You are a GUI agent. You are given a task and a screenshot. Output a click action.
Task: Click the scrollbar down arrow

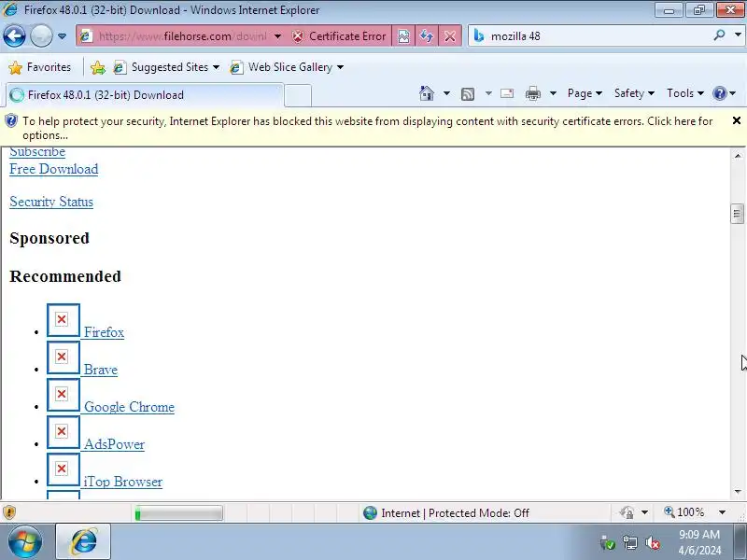[x=738, y=492]
